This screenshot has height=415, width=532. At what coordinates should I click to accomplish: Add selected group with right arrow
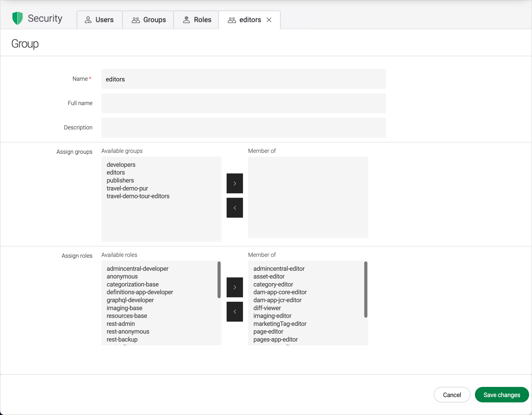pos(235,183)
